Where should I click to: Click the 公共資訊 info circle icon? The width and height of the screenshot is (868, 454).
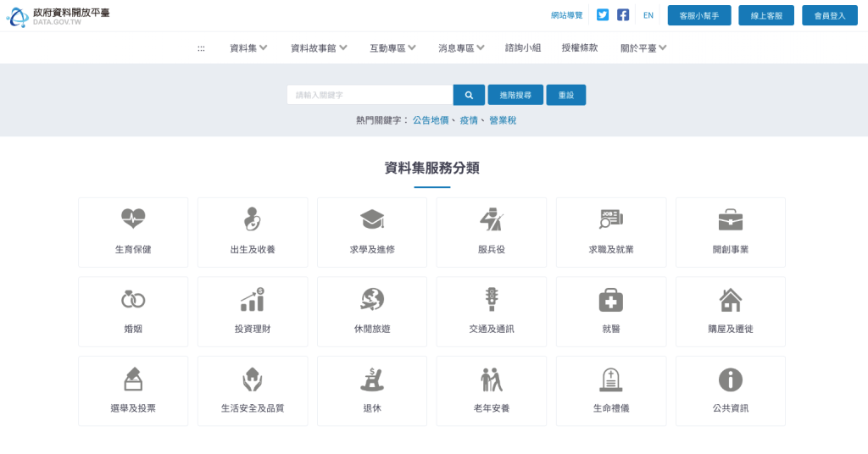pos(730,380)
